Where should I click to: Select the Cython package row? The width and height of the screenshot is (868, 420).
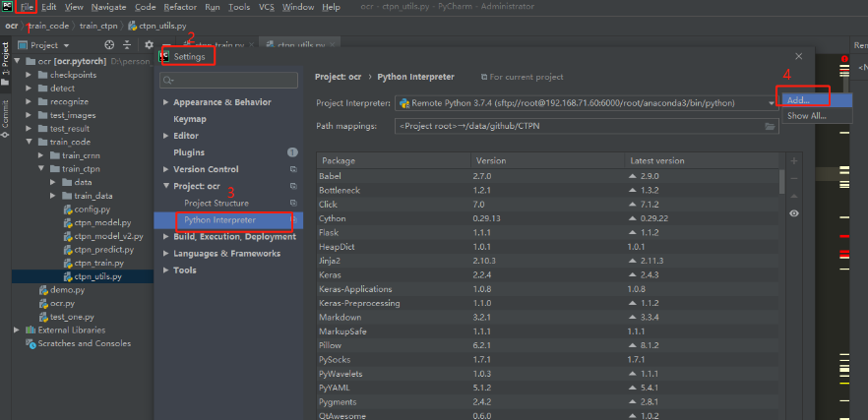pyautogui.click(x=548, y=218)
